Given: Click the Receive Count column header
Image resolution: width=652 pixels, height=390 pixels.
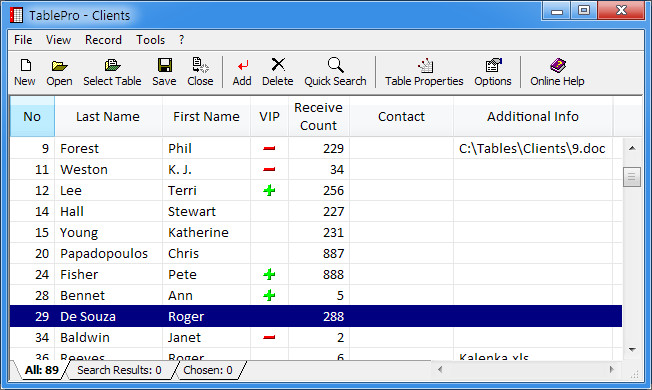Looking at the screenshot, I should click(x=319, y=116).
